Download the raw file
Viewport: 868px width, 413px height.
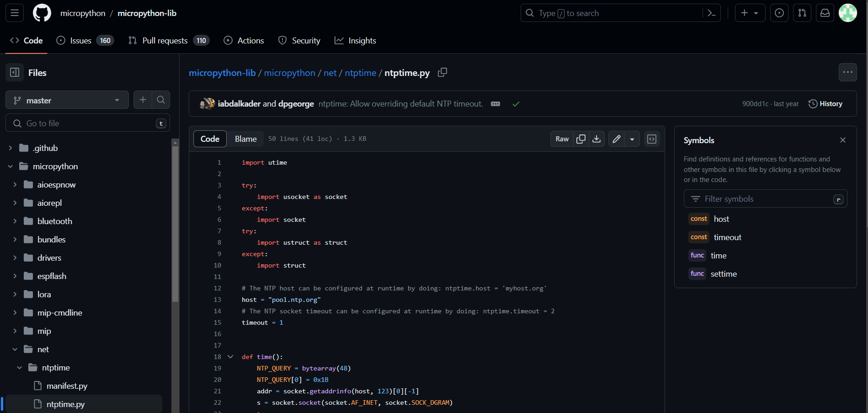(596, 139)
